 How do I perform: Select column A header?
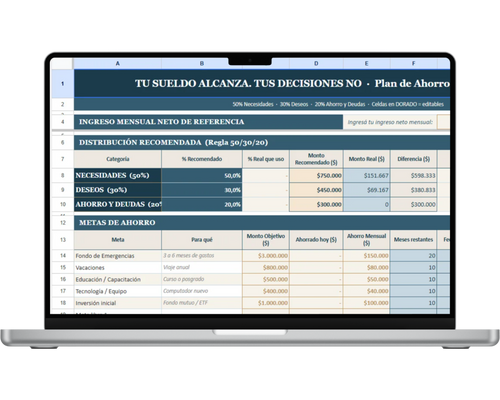118,63
